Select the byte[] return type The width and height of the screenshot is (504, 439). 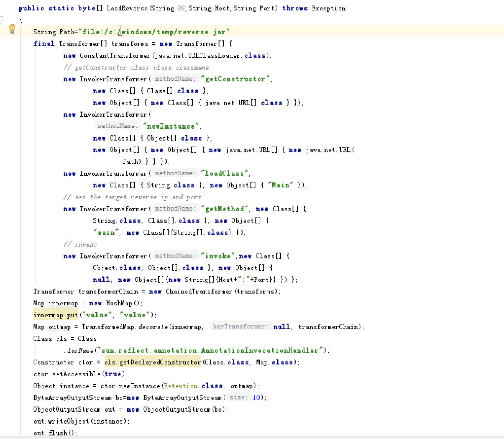click(90, 9)
